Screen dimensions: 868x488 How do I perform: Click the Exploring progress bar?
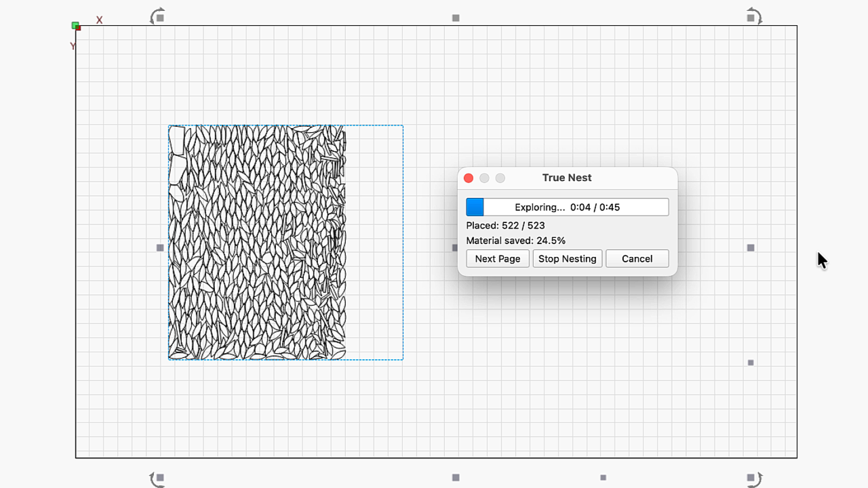click(568, 207)
